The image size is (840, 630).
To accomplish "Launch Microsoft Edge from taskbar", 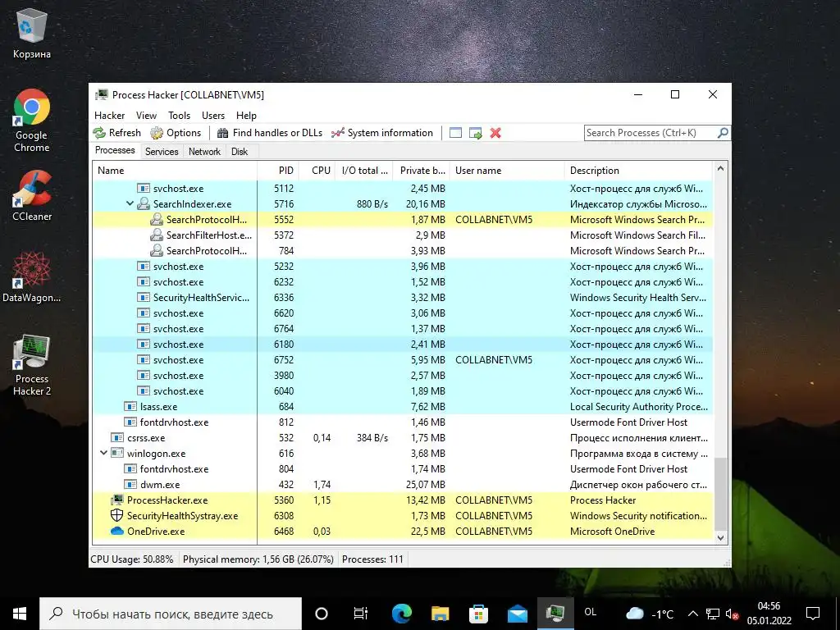I will pyautogui.click(x=401, y=614).
